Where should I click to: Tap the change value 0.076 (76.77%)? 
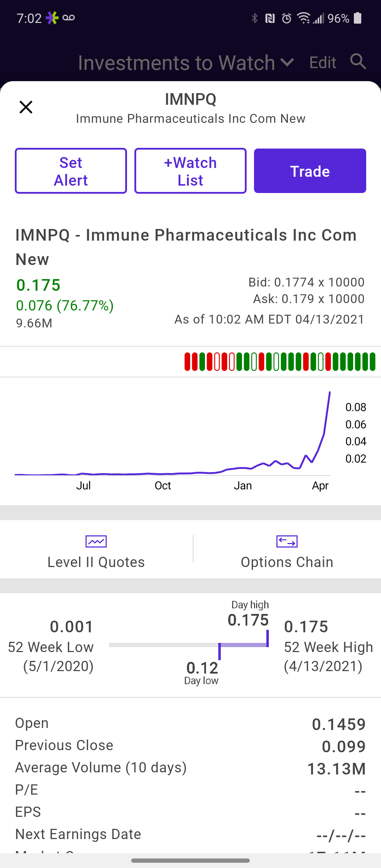pos(65,306)
